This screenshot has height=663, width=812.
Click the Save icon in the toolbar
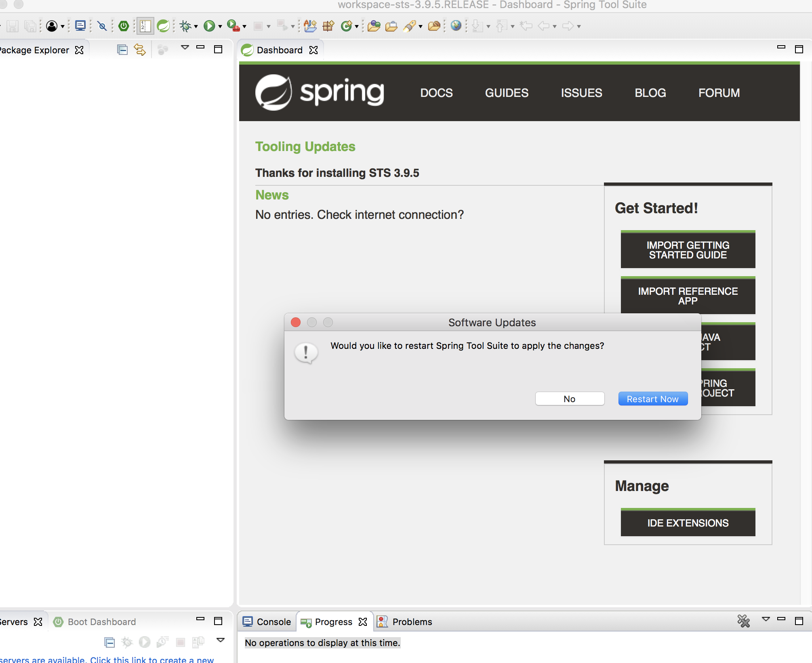13,26
